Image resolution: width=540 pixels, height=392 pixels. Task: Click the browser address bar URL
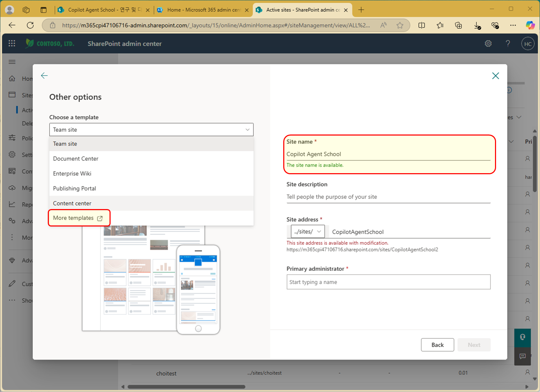tap(216, 25)
